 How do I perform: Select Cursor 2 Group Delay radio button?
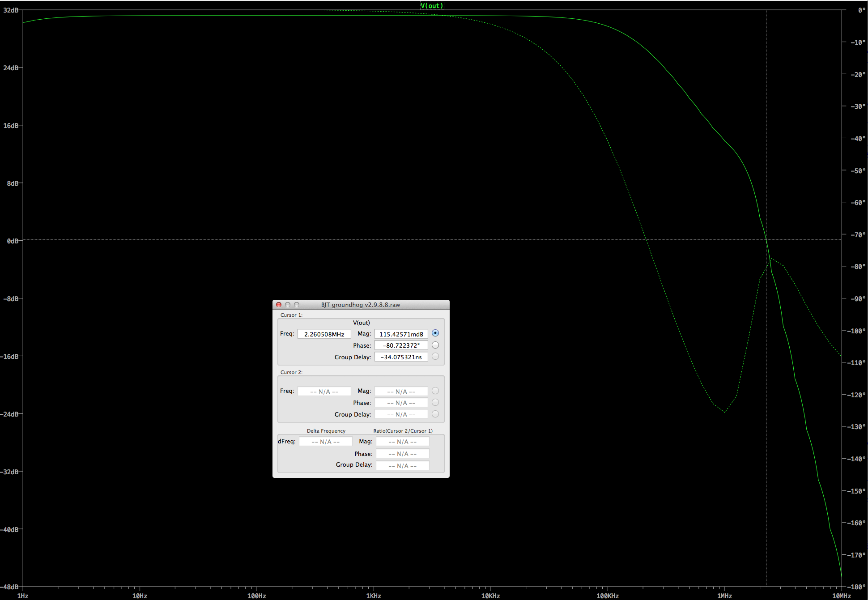435,414
